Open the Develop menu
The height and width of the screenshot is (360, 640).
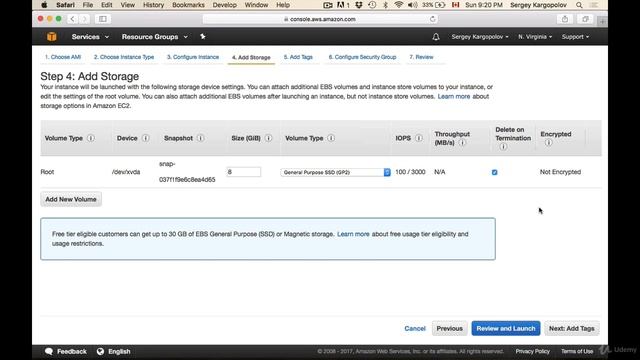tap(224, 5)
